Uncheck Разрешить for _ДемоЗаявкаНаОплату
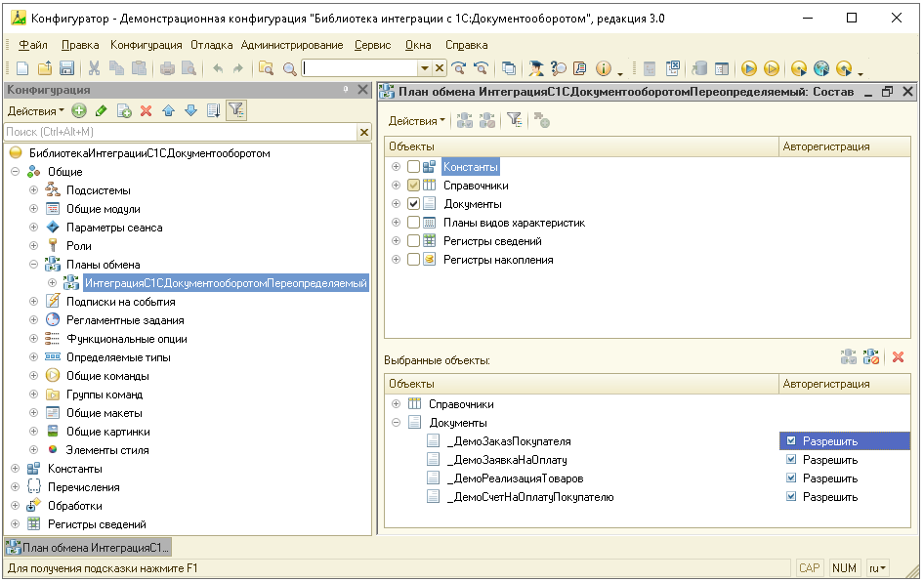The height and width of the screenshot is (582, 924). pyautogui.click(x=791, y=460)
